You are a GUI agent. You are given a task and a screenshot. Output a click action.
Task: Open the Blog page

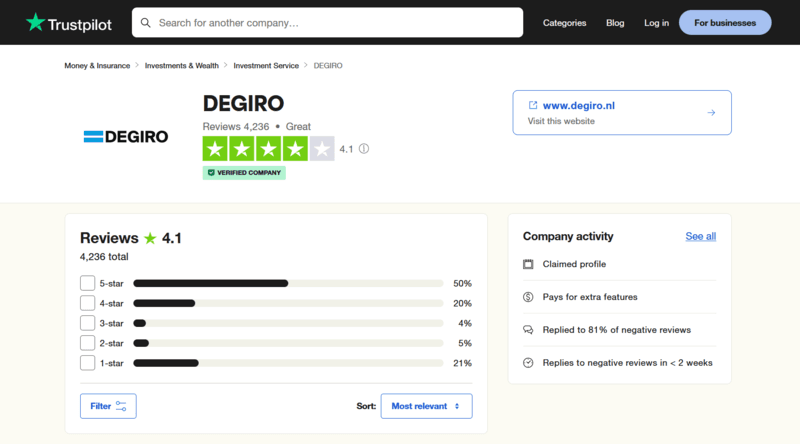[x=615, y=23]
